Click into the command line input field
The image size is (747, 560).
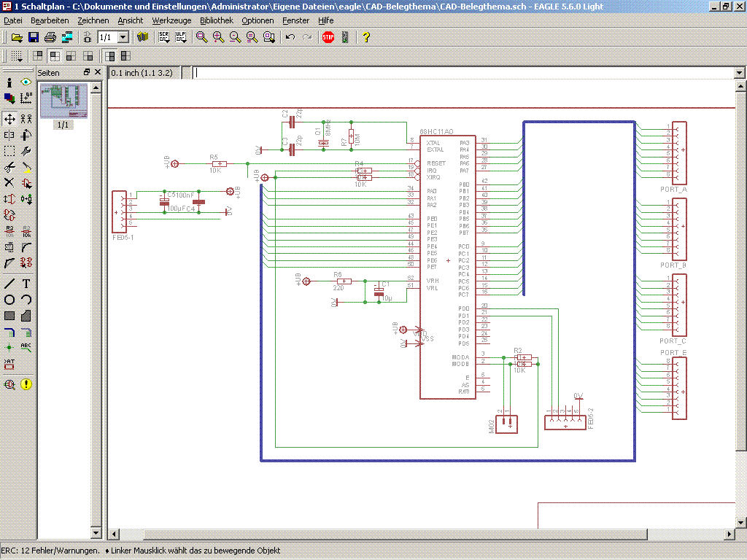(x=463, y=73)
